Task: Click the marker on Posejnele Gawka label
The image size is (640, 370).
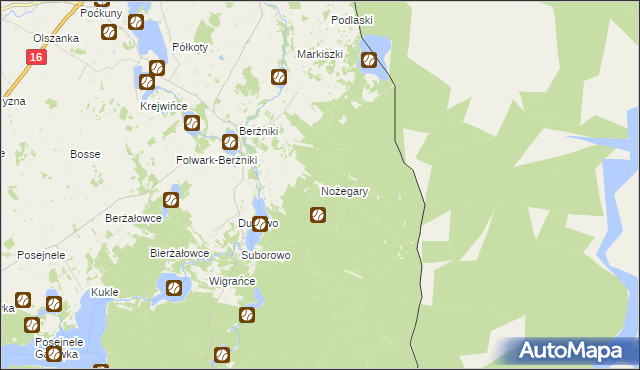Action: [54, 354]
